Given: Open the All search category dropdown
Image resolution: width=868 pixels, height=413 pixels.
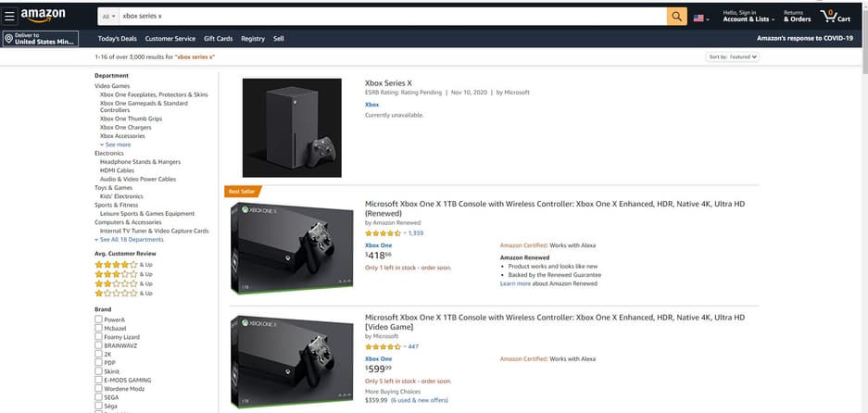Looking at the screenshot, I should pyautogui.click(x=108, y=17).
